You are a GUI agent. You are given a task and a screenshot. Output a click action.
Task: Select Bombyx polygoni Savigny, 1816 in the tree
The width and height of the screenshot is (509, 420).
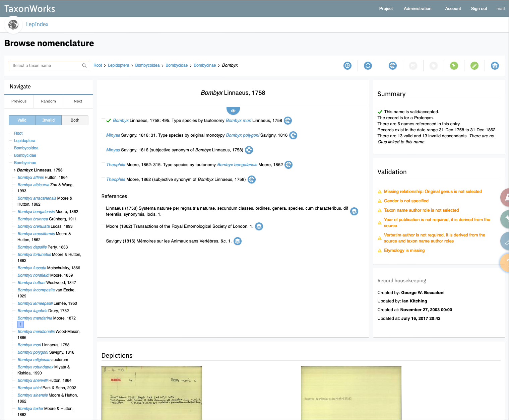click(x=46, y=352)
